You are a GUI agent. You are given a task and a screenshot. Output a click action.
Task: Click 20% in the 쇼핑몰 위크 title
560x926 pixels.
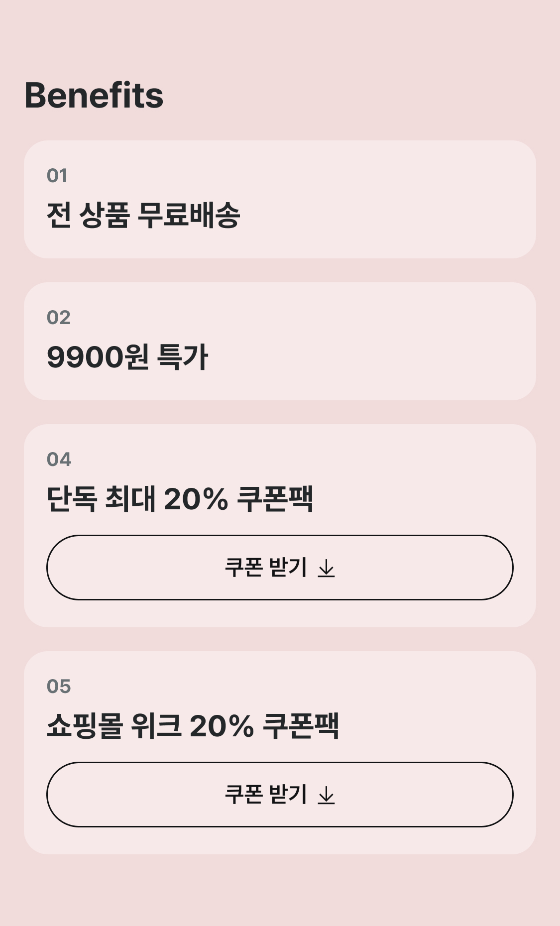click(222, 726)
